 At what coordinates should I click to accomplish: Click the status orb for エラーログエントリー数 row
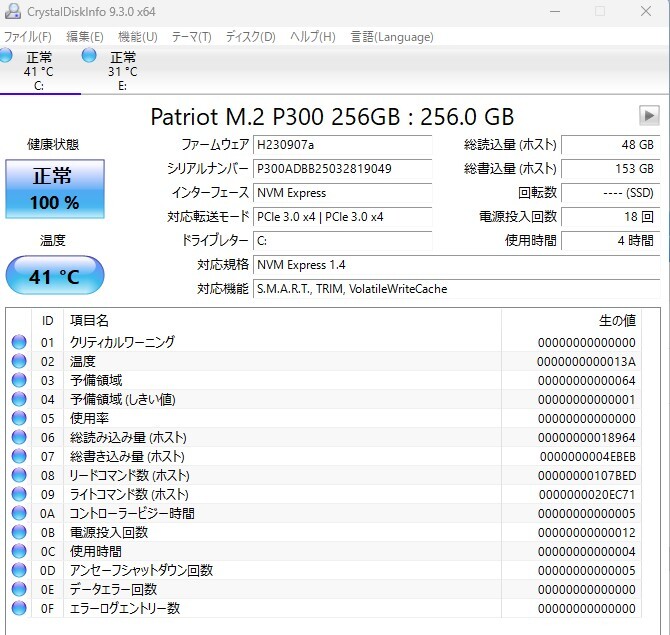[19, 608]
